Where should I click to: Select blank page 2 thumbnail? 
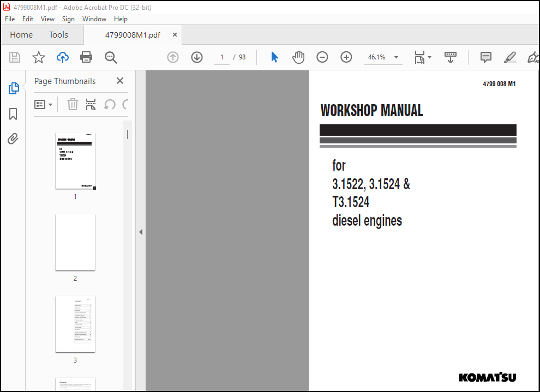click(x=75, y=242)
